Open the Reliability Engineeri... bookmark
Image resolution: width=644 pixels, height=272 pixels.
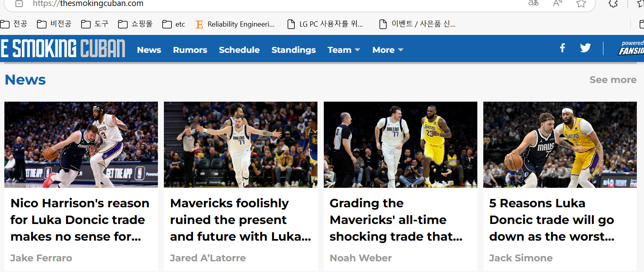tap(235, 24)
